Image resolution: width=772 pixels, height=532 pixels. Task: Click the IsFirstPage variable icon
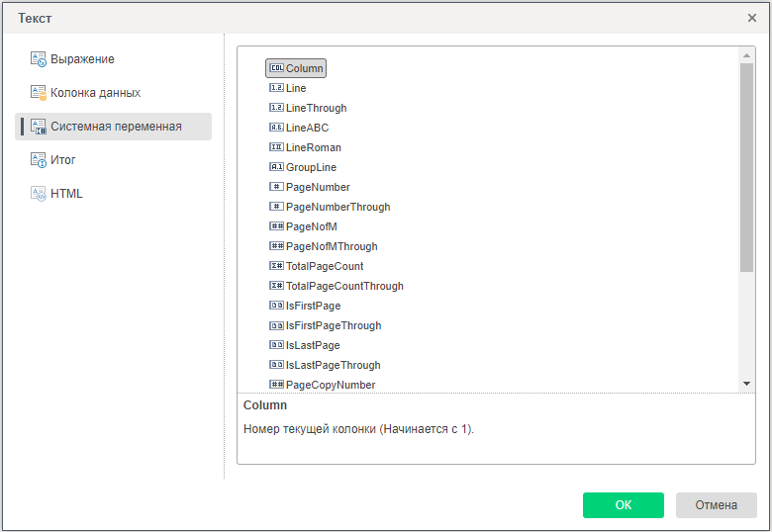tap(276, 306)
